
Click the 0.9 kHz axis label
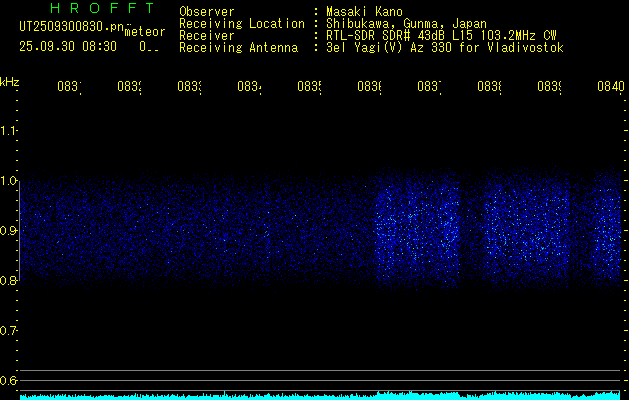(x=9, y=231)
